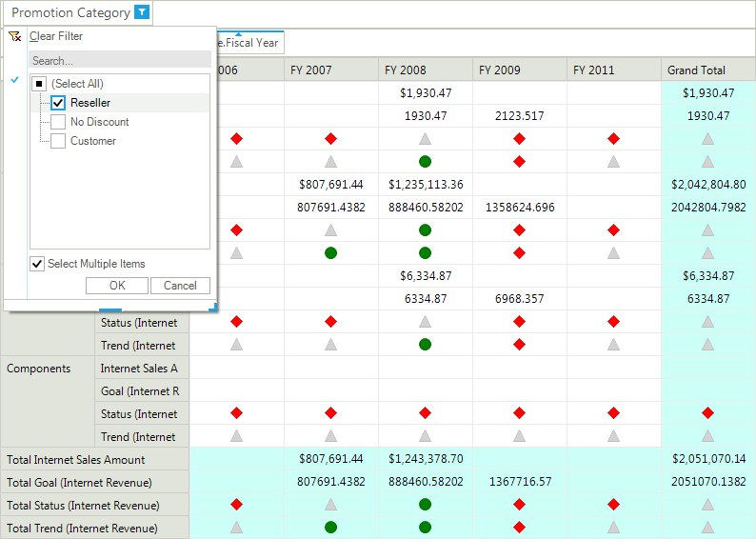The width and height of the screenshot is (756, 539).
Task: Dismiss filter with the Cancel button
Action: pyautogui.click(x=180, y=286)
